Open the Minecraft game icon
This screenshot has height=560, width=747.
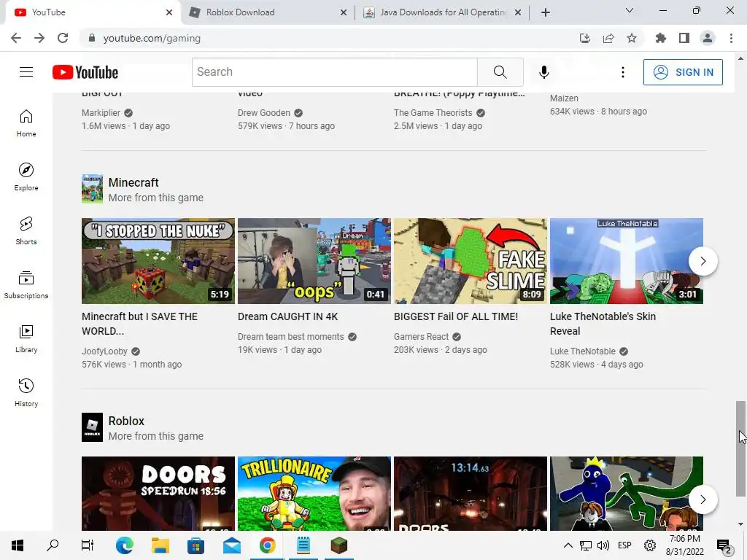click(92, 189)
